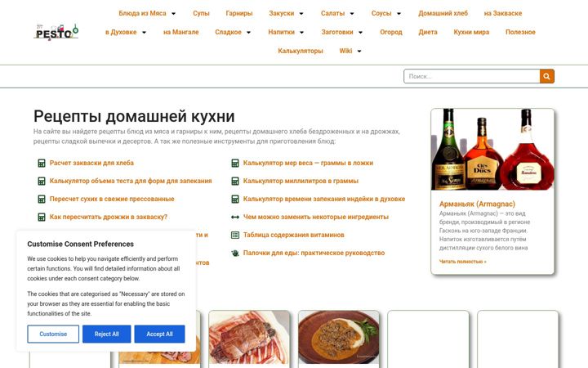Open the Огород menu item
Image resolution: width=588 pixels, height=368 pixels.
click(x=390, y=32)
